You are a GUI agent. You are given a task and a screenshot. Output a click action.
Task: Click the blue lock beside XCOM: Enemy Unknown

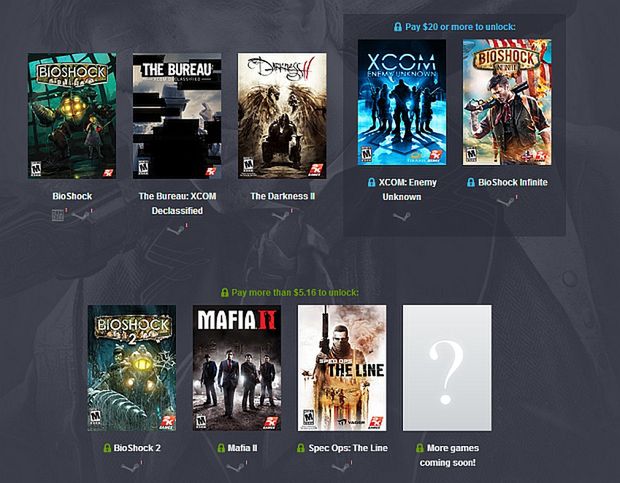[371, 182]
